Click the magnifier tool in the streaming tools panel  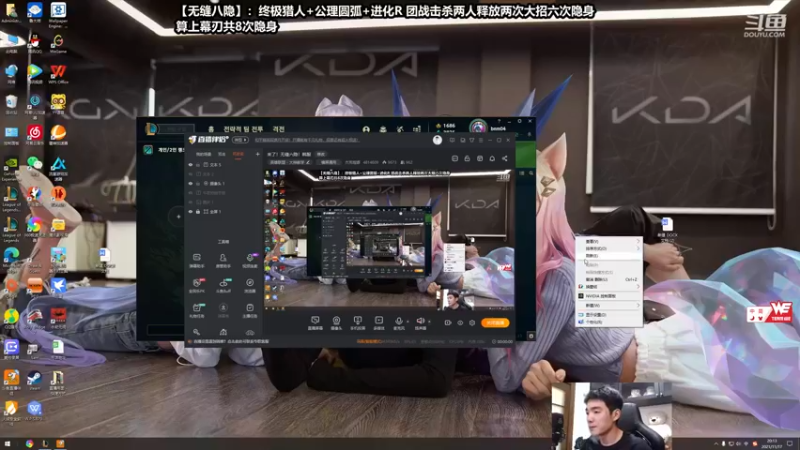[196, 332]
